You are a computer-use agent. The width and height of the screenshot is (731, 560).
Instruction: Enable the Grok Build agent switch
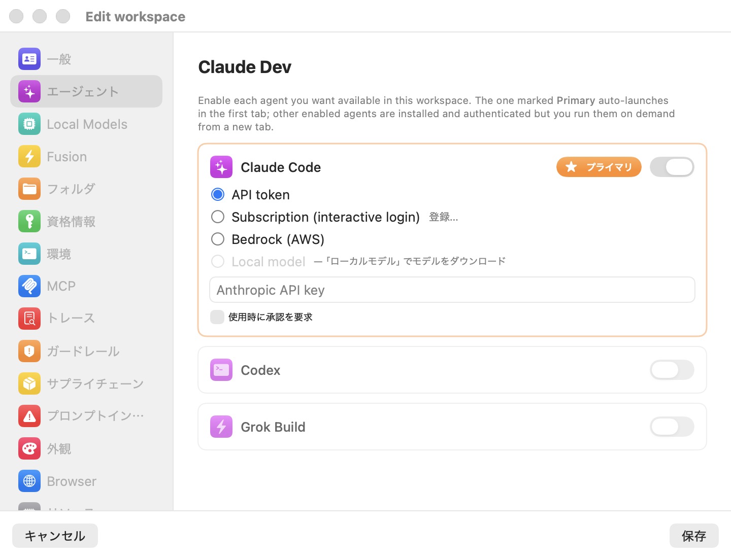[672, 427]
